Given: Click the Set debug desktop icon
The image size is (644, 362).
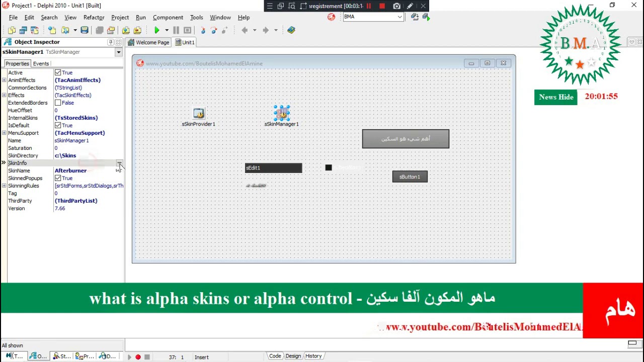Looking at the screenshot, I should point(426,17).
